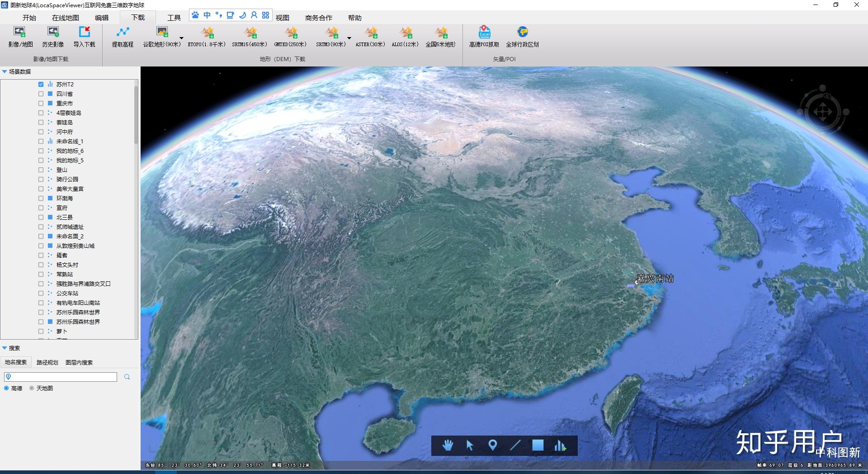Open the 编辑 ribbon tab
Image resolution: width=868 pixels, height=474 pixels.
coord(102,18)
